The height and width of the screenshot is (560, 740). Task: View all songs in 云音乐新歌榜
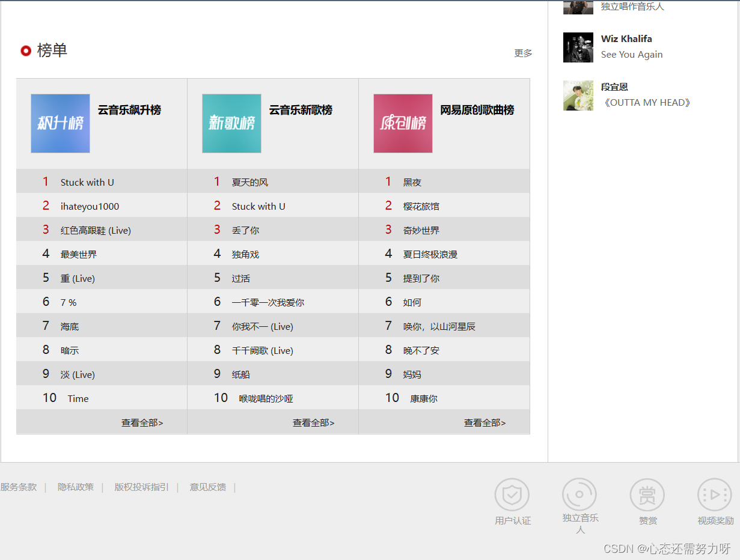[x=314, y=423]
